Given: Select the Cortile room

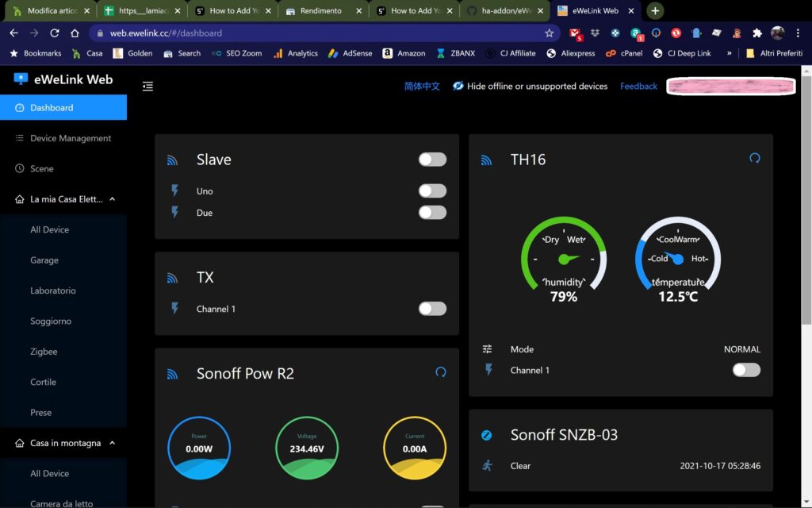Looking at the screenshot, I should 63,382.
